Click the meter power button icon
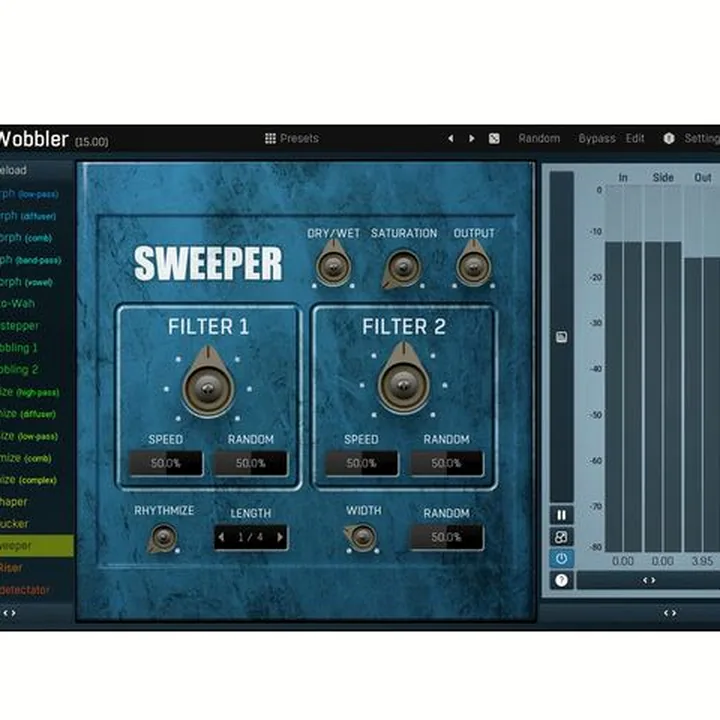 tap(562, 559)
